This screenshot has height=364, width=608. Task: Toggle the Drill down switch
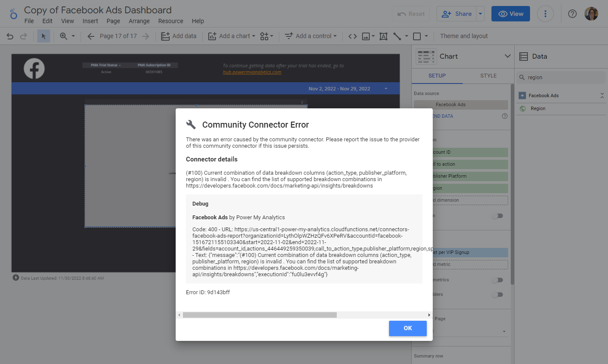tap(497, 216)
